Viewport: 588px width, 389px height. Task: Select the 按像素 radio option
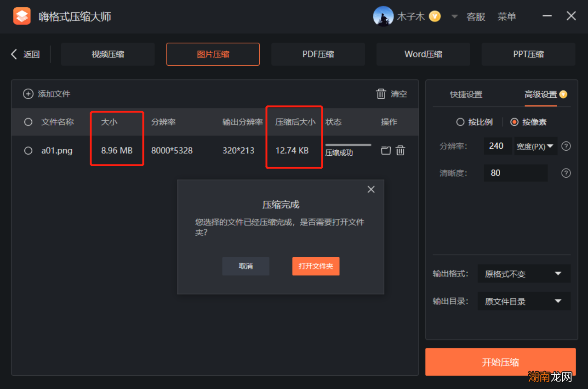(514, 122)
